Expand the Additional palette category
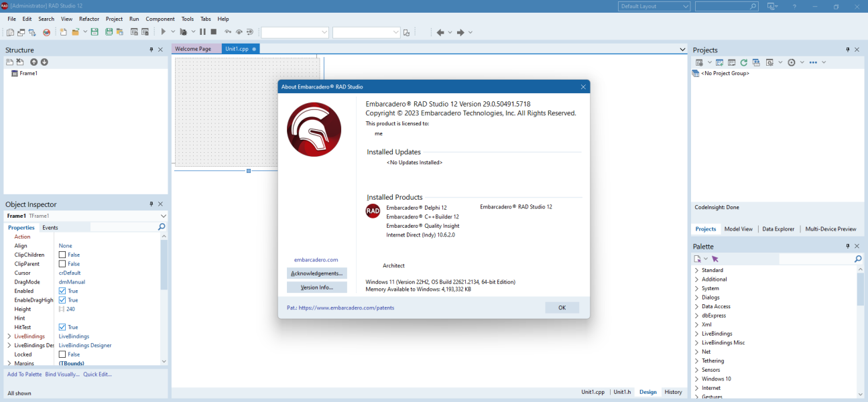868x402 pixels. click(x=696, y=279)
